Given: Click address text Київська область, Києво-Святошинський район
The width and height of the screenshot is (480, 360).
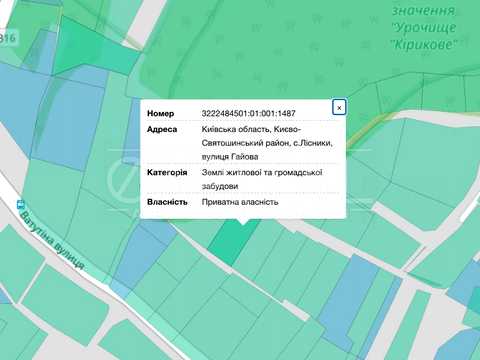Looking at the screenshot, I should (267, 136).
